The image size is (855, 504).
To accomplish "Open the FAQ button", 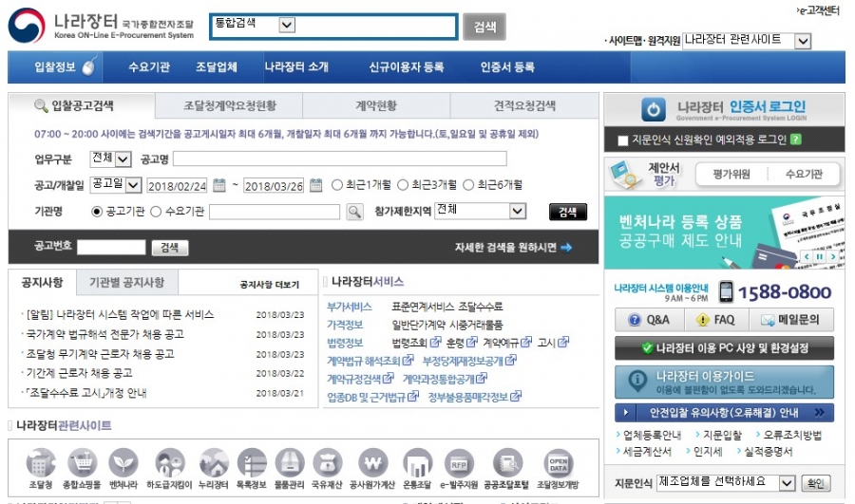I will pos(716,320).
